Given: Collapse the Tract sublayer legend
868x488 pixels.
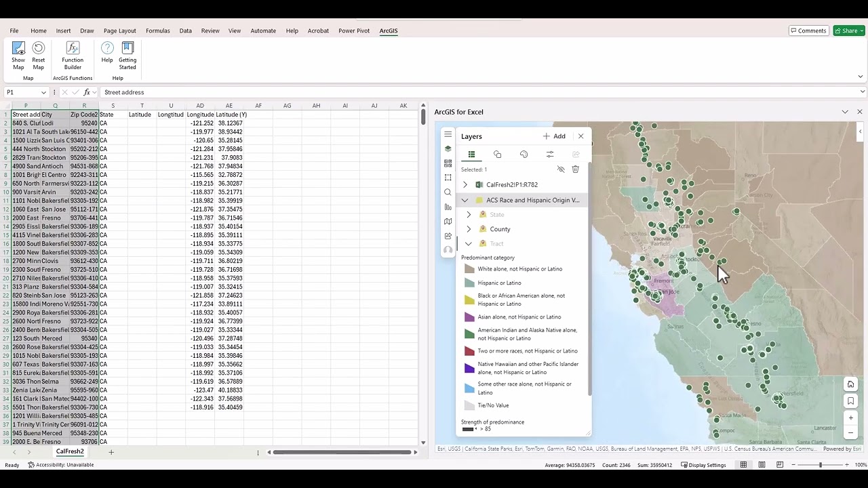Looking at the screenshot, I should pyautogui.click(x=469, y=244).
